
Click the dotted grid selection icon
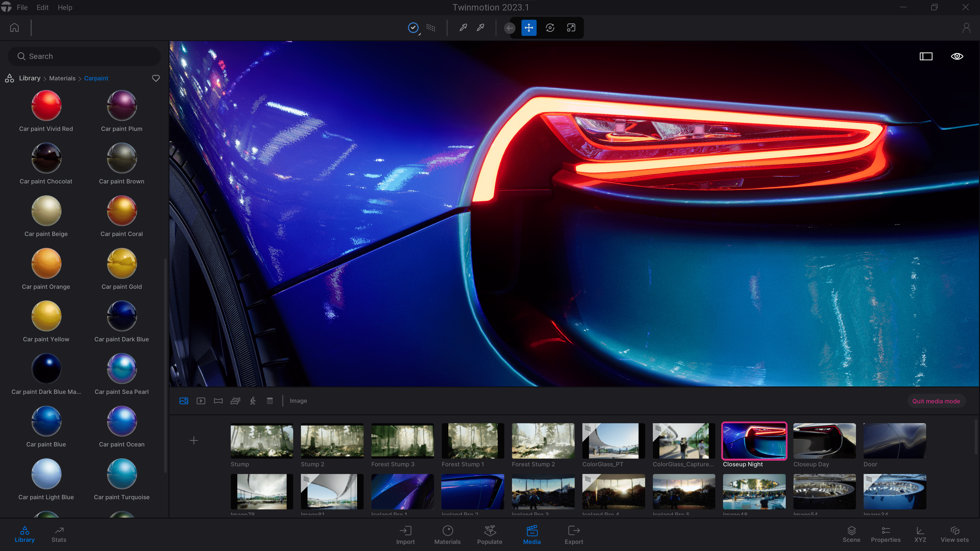431,28
